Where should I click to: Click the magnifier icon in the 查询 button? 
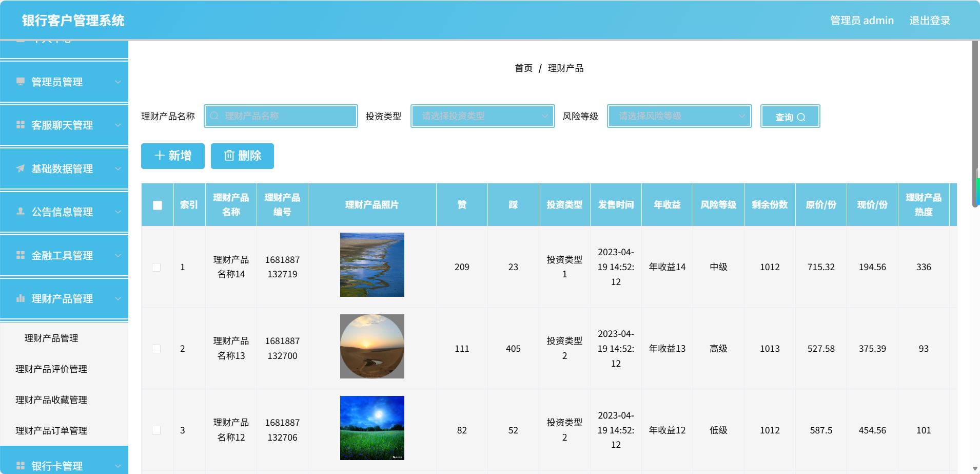(801, 117)
